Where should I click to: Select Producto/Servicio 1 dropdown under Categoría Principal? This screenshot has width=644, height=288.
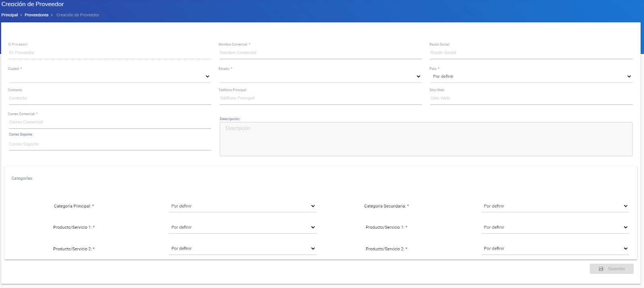[243, 228]
